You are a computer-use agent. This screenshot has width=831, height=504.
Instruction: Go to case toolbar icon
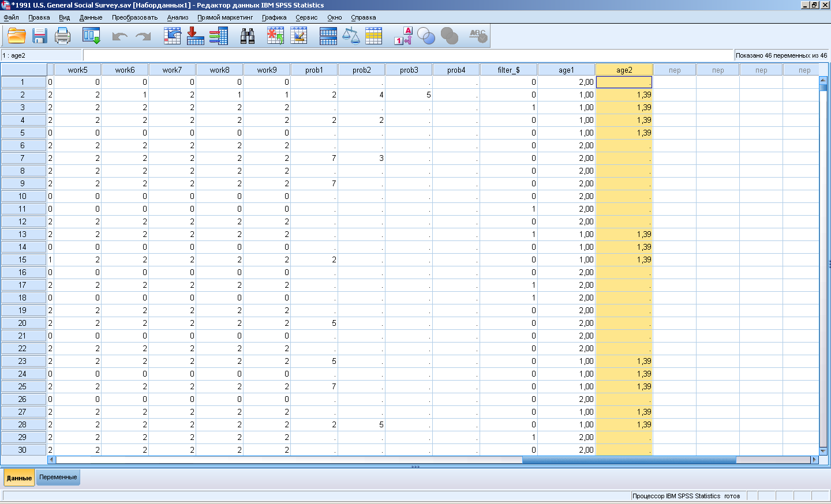coord(173,36)
